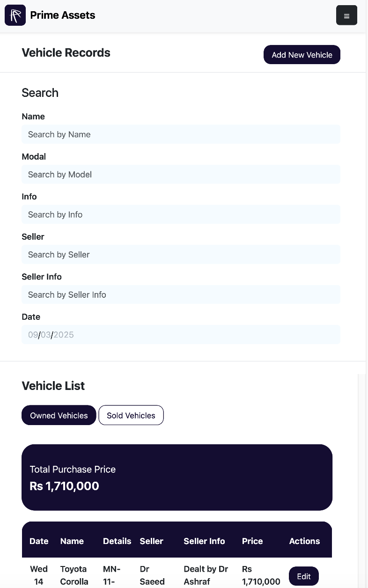Click the Name column header
Image resolution: width=368 pixels, height=588 pixels.
72,541
